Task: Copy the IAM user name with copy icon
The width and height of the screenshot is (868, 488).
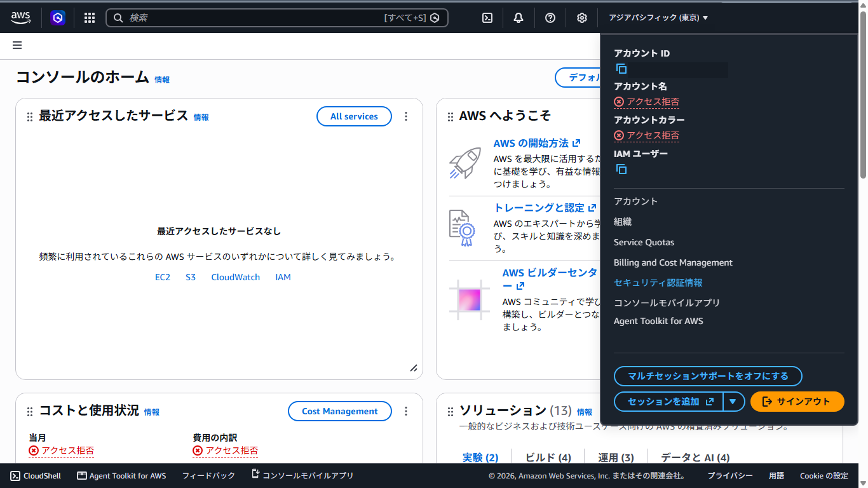Action: click(x=621, y=169)
